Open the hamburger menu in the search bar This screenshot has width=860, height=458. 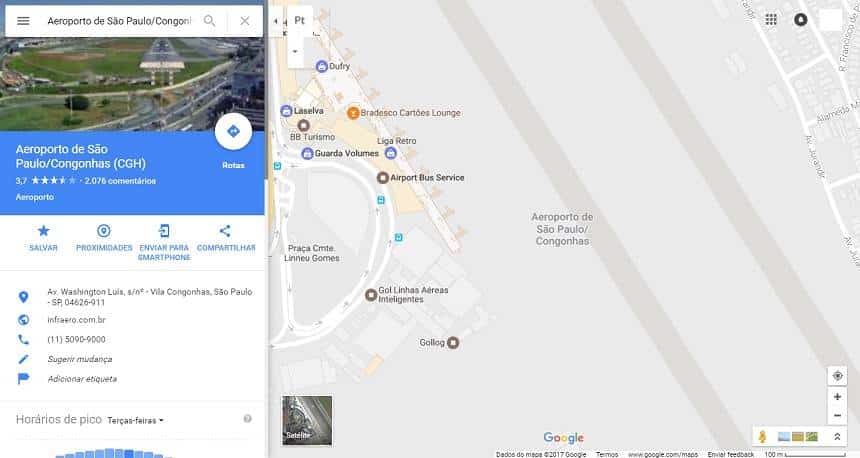23,21
